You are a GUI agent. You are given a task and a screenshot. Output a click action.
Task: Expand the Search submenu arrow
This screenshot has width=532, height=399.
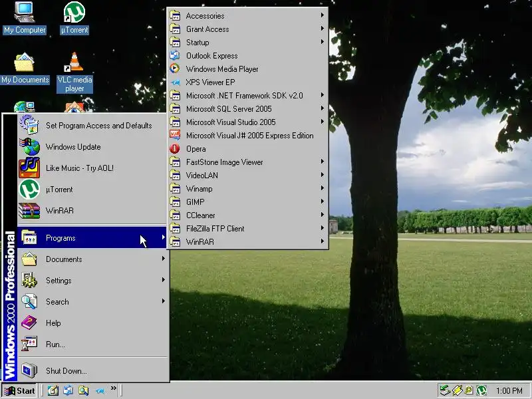(x=164, y=301)
